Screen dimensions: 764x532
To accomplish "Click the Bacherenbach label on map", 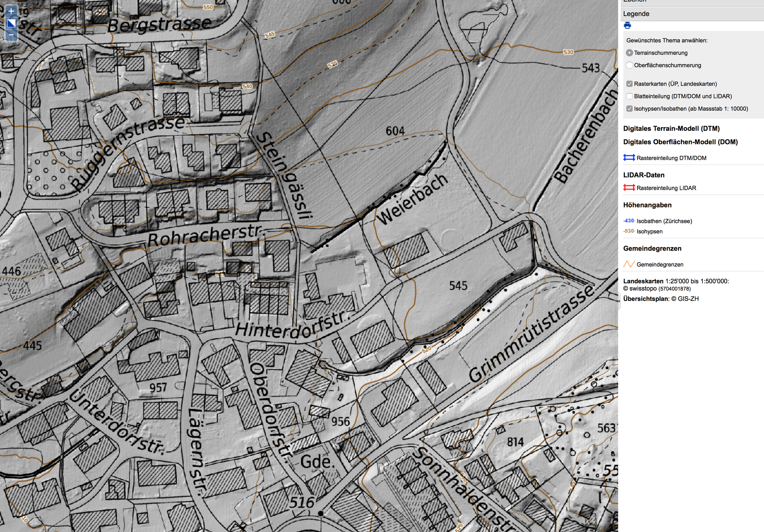I will (x=586, y=136).
